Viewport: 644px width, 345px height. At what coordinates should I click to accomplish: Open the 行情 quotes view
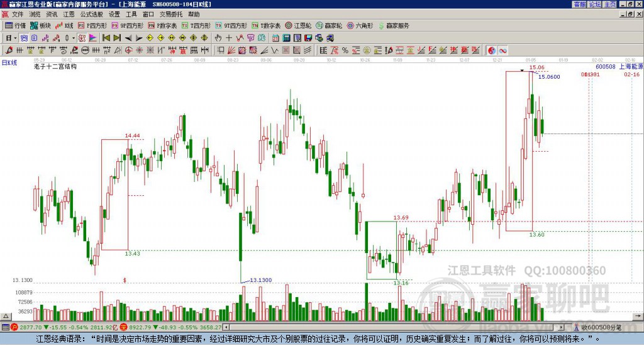click(x=15, y=25)
